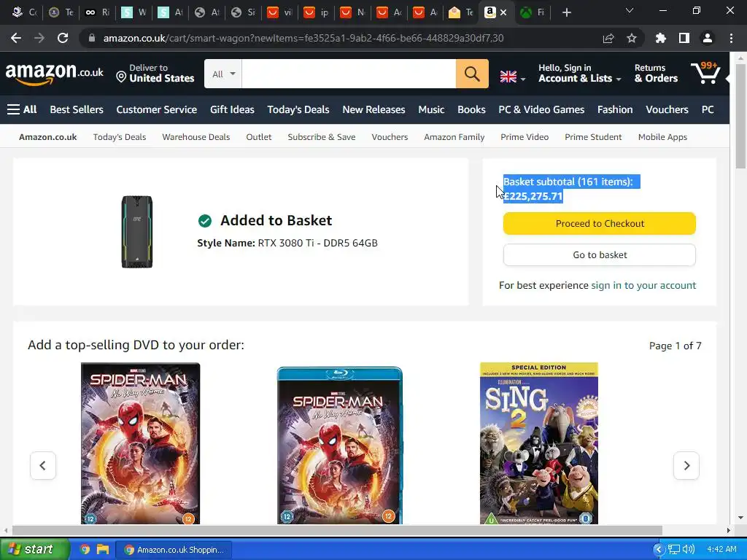The width and height of the screenshot is (747, 560).
Task: Click the volume icon in system tray
Action: point(688,550)
